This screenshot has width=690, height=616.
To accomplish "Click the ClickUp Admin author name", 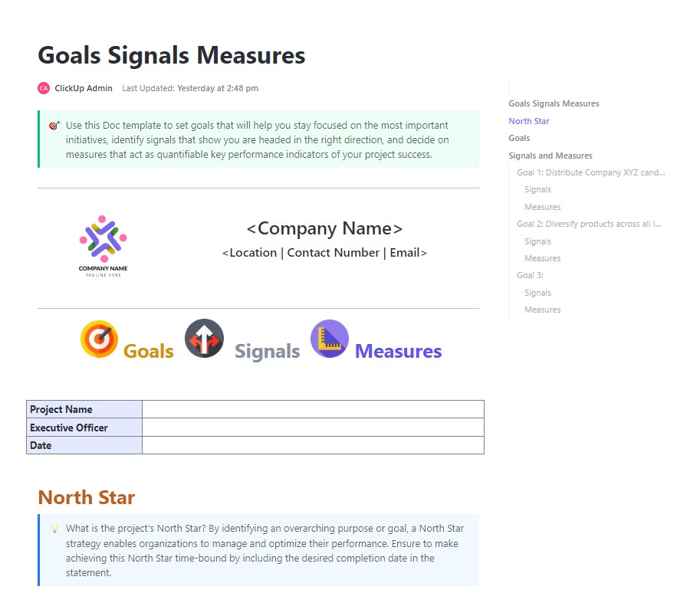I will (84, 88).
